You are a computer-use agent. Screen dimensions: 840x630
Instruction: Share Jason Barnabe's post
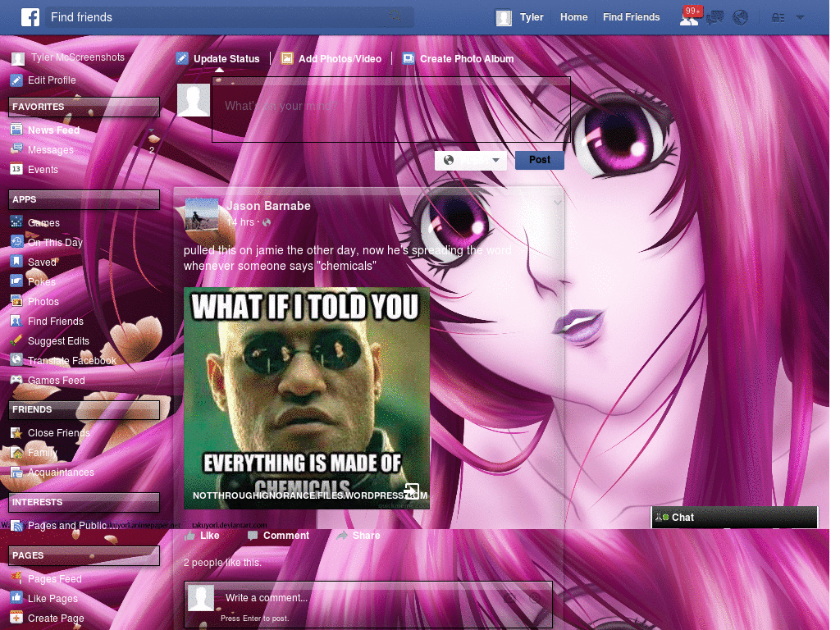(358, 535)
